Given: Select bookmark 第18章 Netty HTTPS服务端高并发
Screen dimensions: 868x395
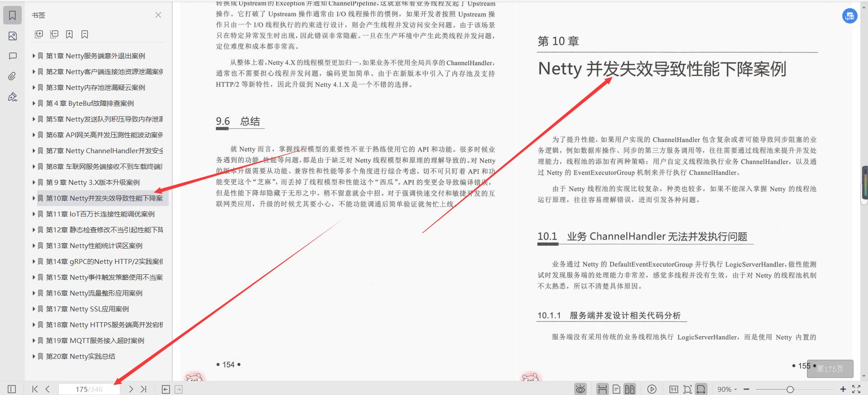Looking at the screenshot, I should coord(104,325).
